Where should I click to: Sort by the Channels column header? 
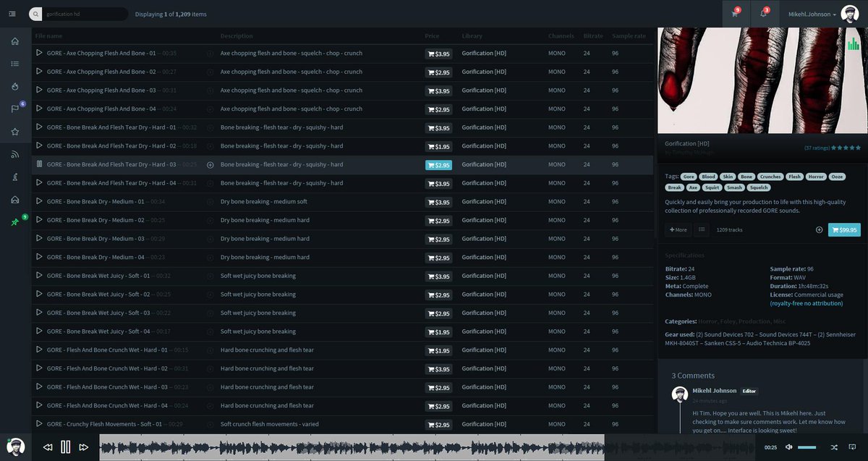point(561,35)
